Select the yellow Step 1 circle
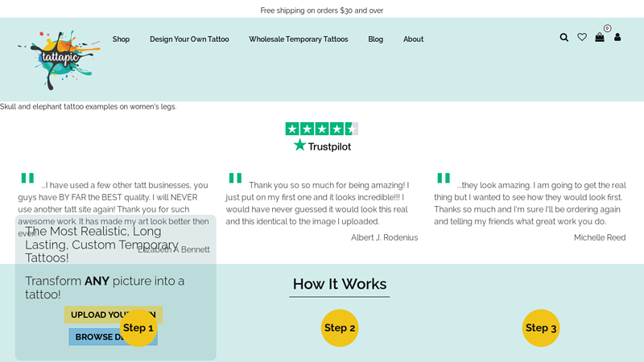 click(x=138, y=327)
